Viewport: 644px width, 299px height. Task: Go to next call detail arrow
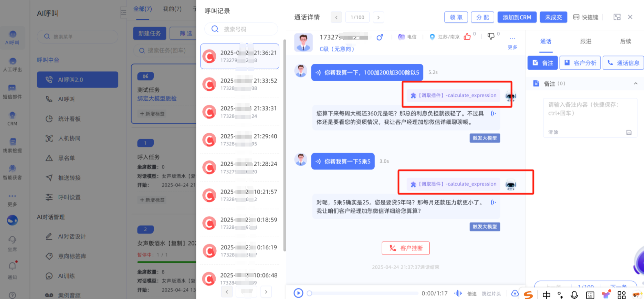point(378,17)
